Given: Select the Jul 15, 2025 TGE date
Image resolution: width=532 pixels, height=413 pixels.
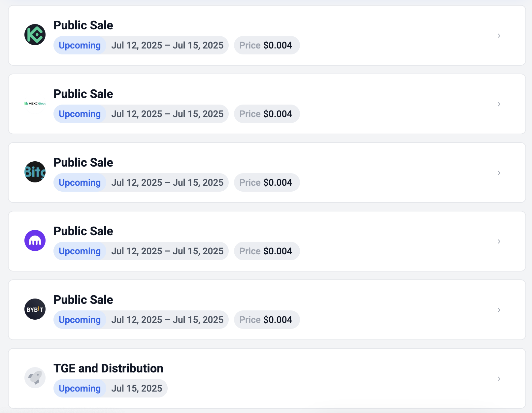Looking at the screenshot, I should click(x=137, y=388).
